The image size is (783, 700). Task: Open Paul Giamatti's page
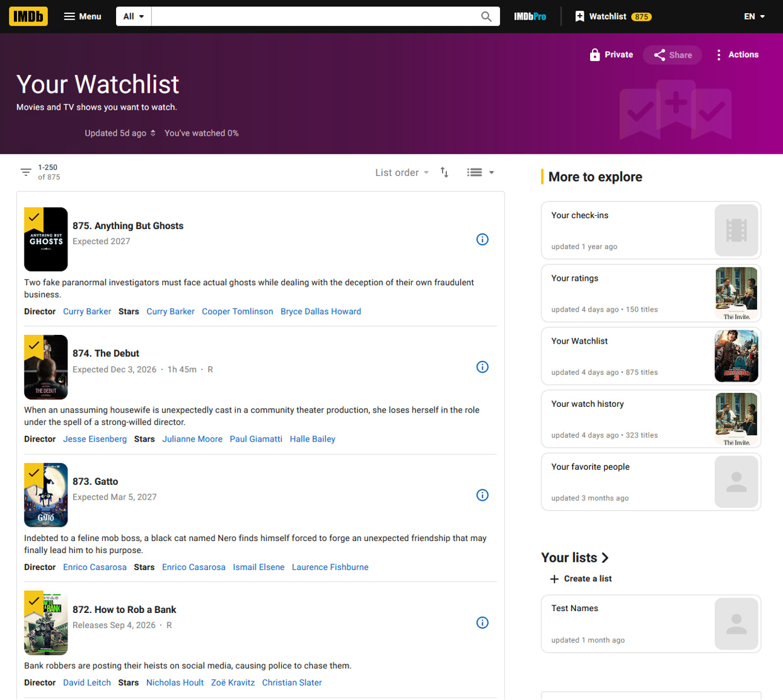[x=256, y=439]
